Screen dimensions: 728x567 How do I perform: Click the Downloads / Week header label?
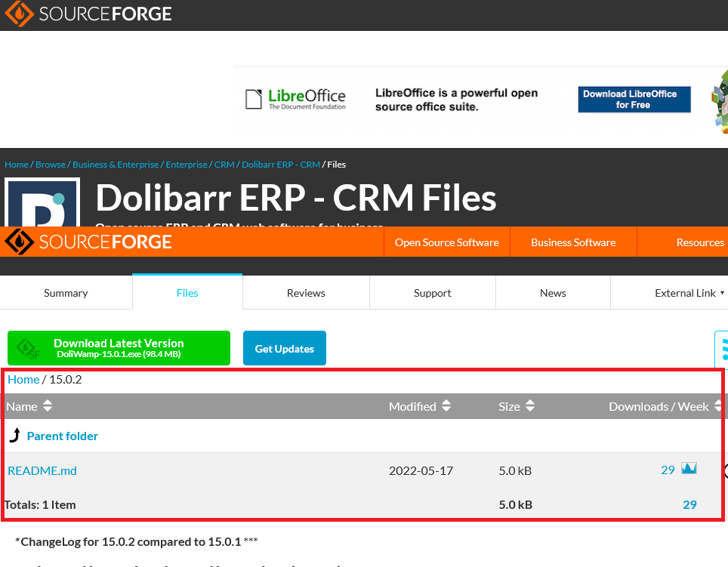click(x=659, y=406)
